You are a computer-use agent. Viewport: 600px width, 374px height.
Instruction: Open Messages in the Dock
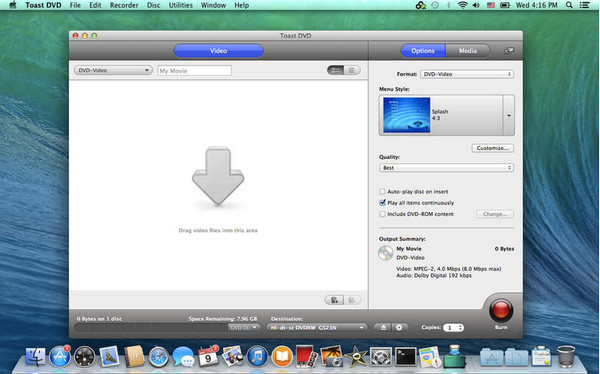183,357
